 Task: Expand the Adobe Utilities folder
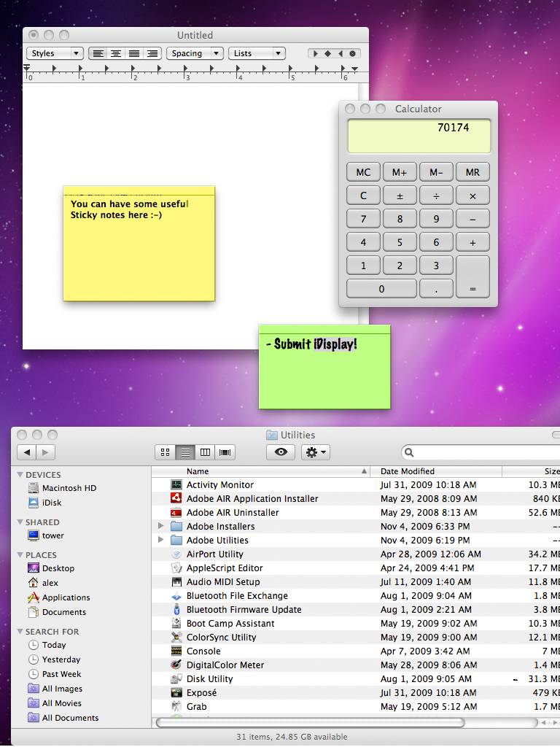(x=160, y=540)
